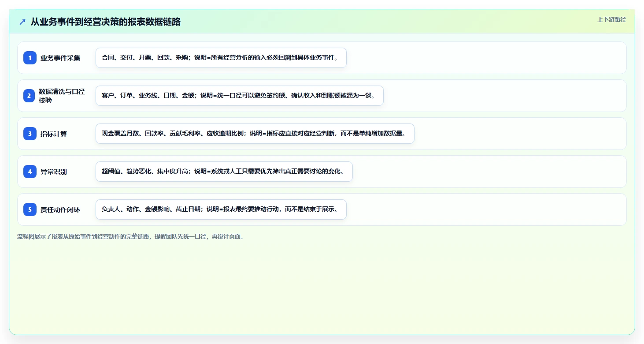Viewport: 644px width, 344px height.
Task: Click the step 1 number badge
Action: (30, 58)
